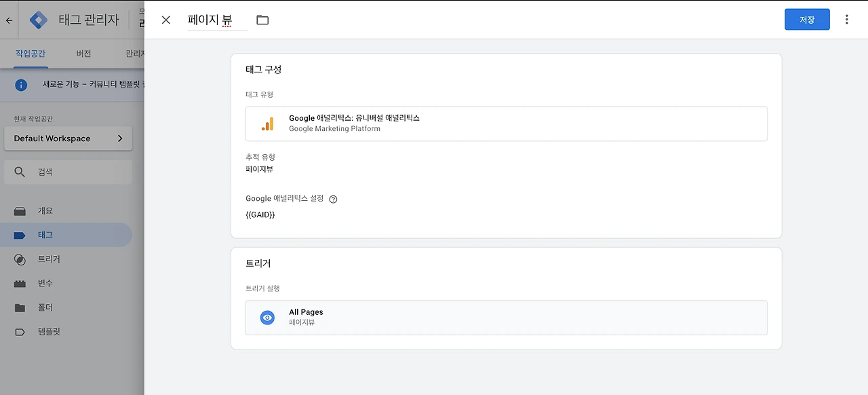Click the 트리거 section heading
The image size is (868, 395).
coord(258,263)
